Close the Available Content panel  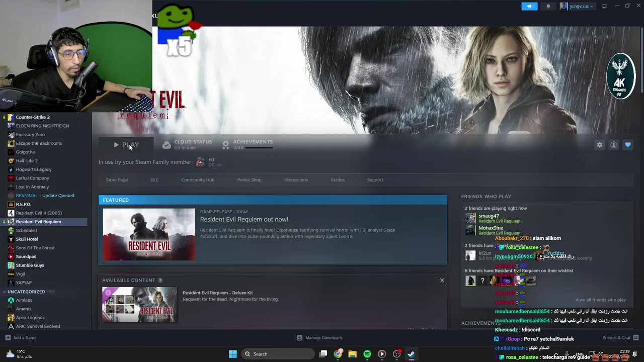click(442, 280)
